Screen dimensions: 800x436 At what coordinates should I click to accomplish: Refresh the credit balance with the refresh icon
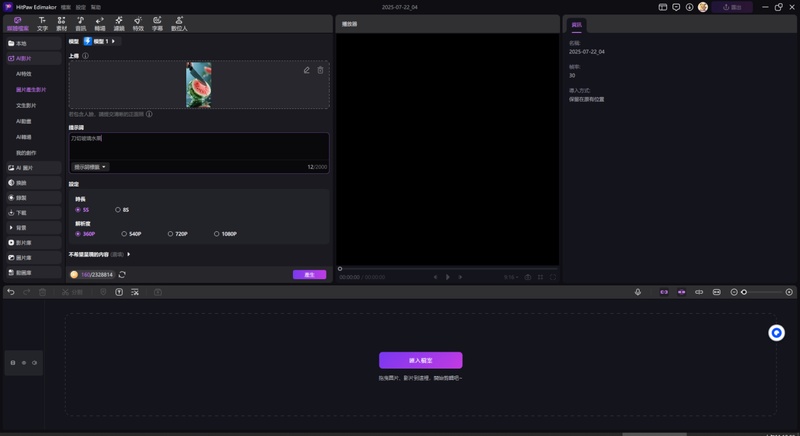pyautogui.click(x=122, y=274)
